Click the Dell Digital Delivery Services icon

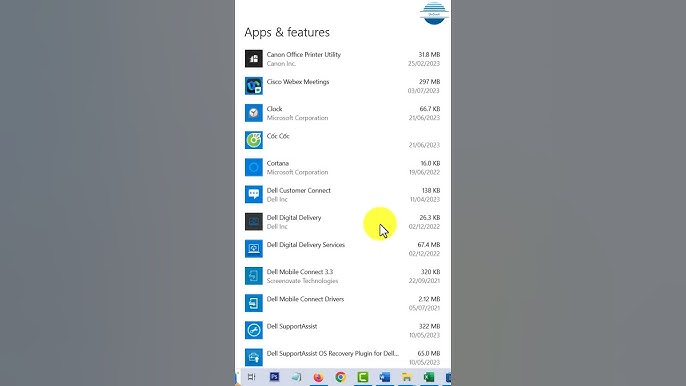pyautogui.click(x=254, y=249)
